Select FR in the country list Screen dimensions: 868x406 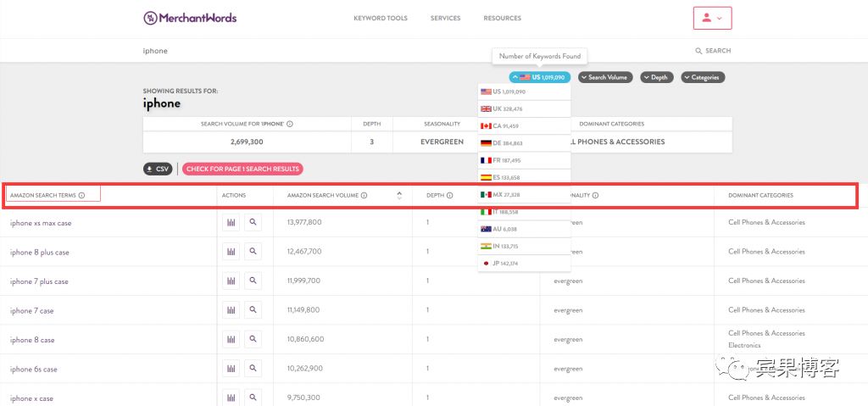(524, 160)
